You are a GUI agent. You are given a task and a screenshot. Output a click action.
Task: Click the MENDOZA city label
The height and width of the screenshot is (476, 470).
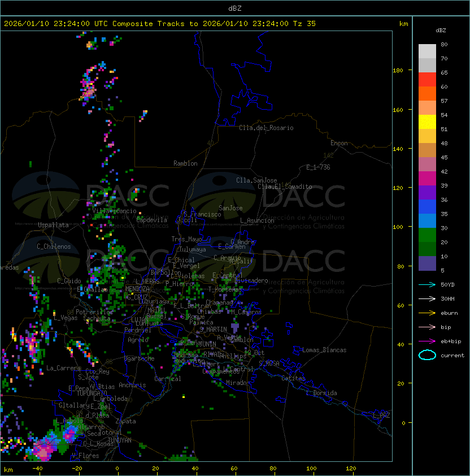tap(137, 289)
